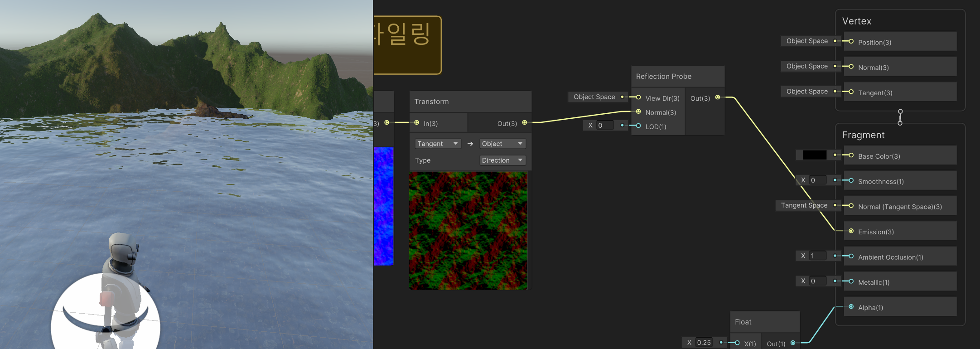The width and height of the screenshot is (980, 349).
Task: Click the Alpha(1) input port
Action: click(851, 307)
